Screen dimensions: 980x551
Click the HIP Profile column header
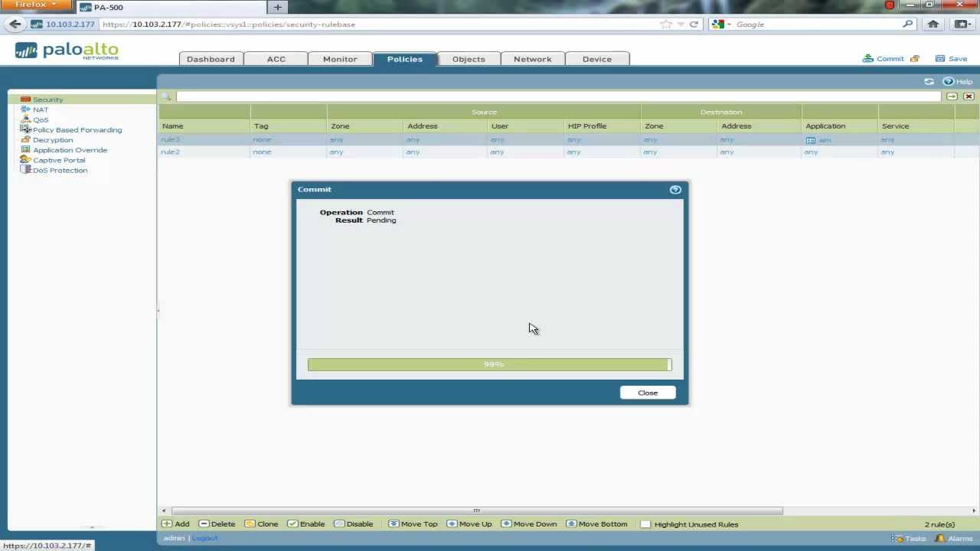pos(603,126)
